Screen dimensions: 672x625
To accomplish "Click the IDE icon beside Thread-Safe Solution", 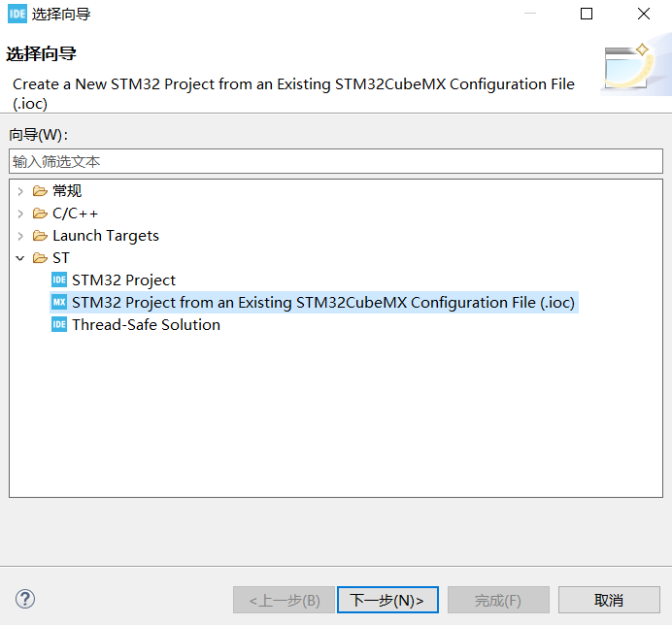I will click(x=59, y=325).
